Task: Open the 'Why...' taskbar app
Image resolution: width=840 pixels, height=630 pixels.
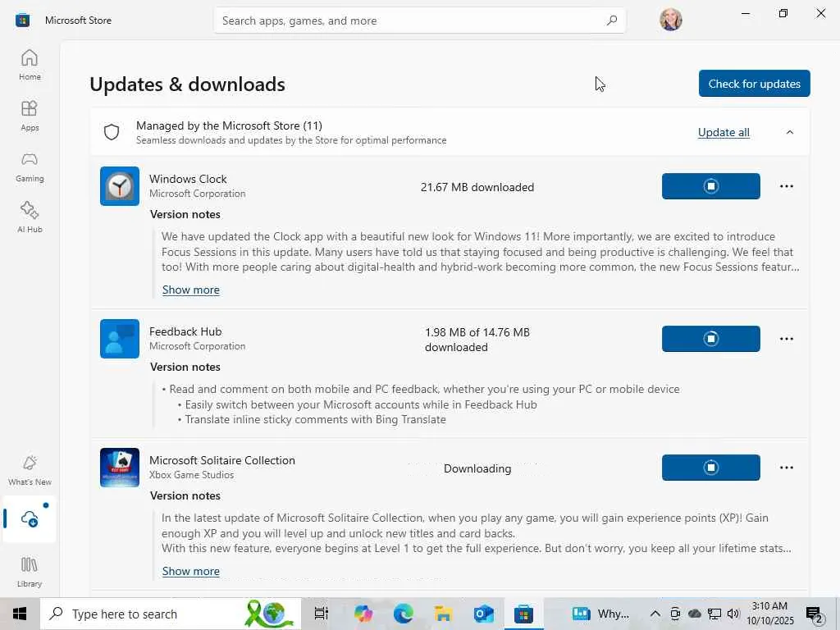Action: pos(600,614)
